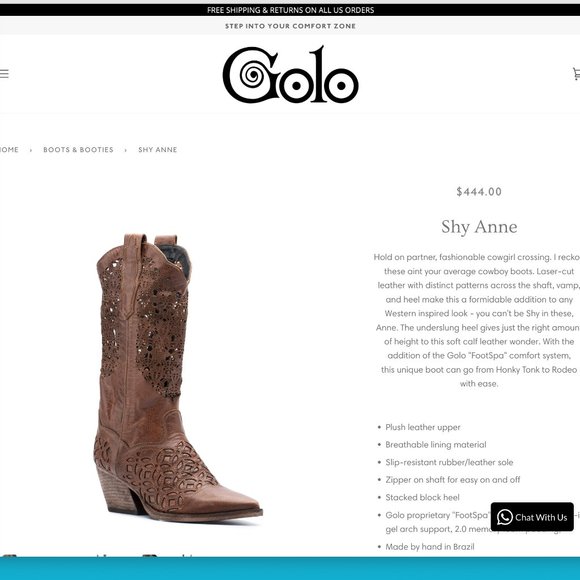Screen dimensions: 580x580
Task: Click the Golo logo
Action: (290, 74)
